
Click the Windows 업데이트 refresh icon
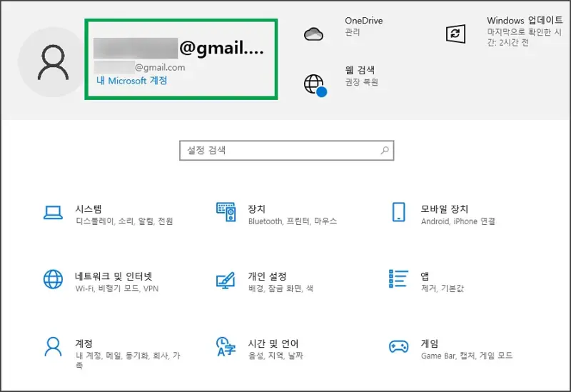coord(455,34)
